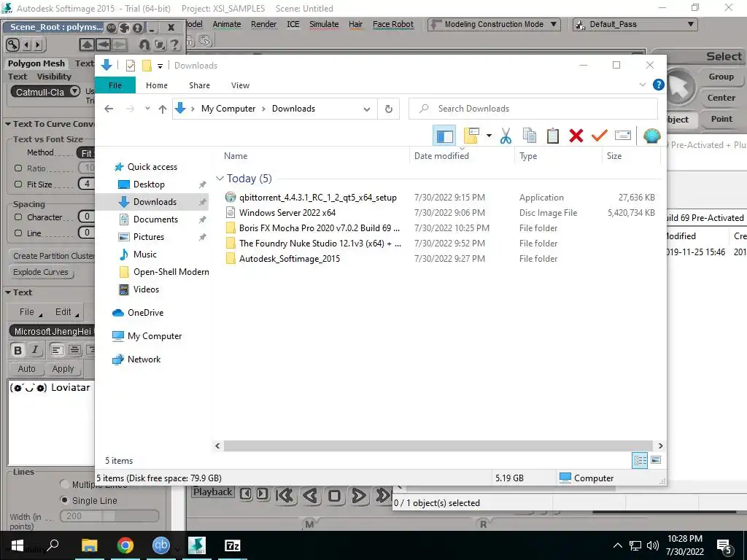Viewport: 747px width, 560px height.
Task: Click the Explorer horizontal scrollbar
Action: point(438,446)
